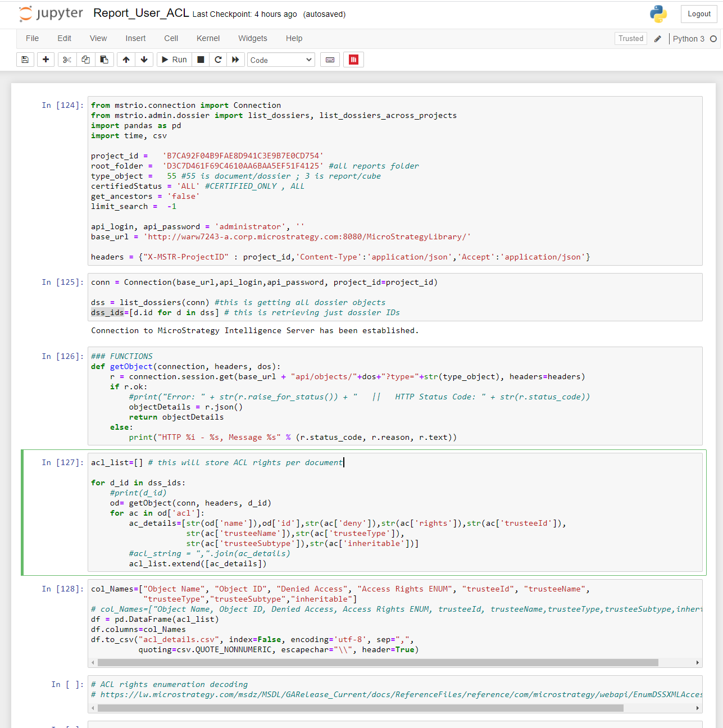Run the selected cell with Run button
Screen dimensions: 723x728
click(x=174, y=59)
